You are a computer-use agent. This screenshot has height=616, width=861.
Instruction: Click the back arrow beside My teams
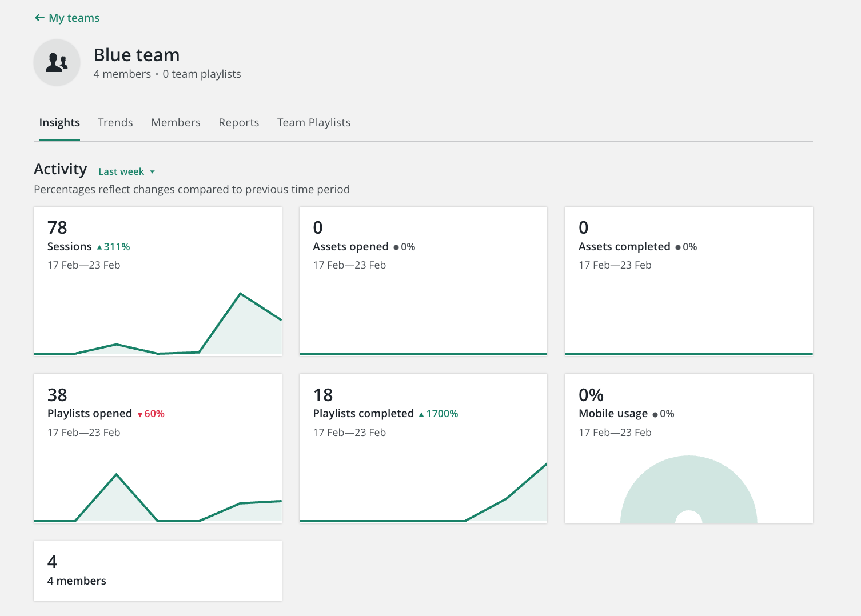39,18
